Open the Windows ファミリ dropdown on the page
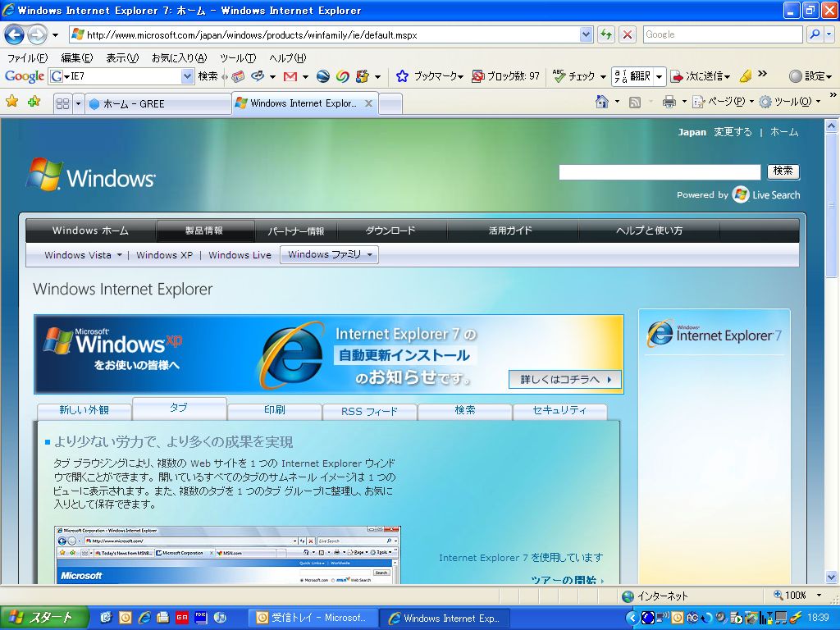 click(329, 254)
